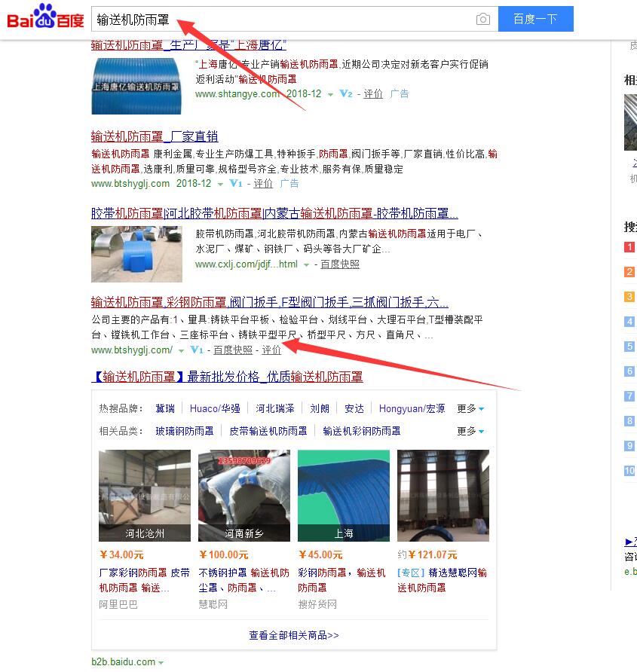Open the 上海唐亿 blue rain cover thumbnail
The height and width of the screenshot is (672, 637).
(136, 86)
